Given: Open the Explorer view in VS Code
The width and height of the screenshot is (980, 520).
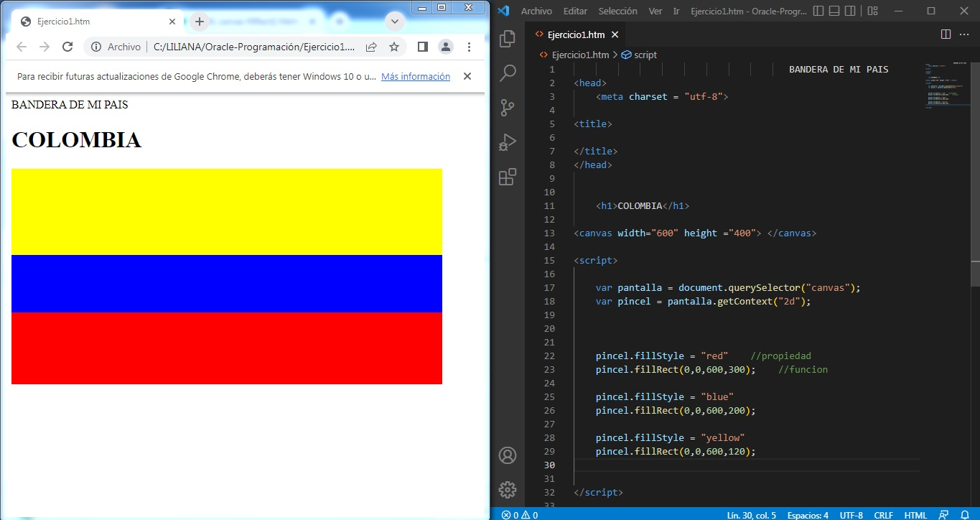Looking at the screenshot, I should click(508, 39).
